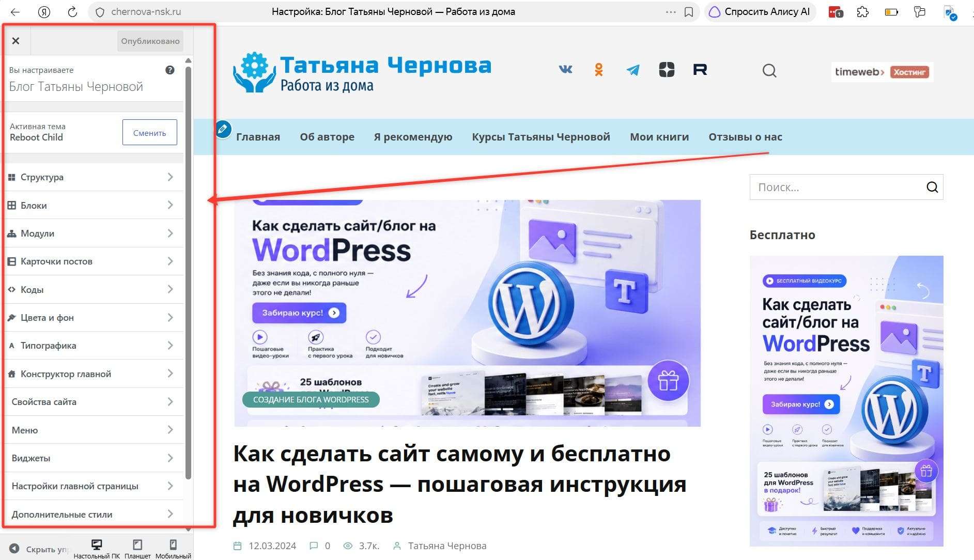The height and width of the screenshot is (560, 974).
Task: Expand the Структура section
Action: coord(94,177)
